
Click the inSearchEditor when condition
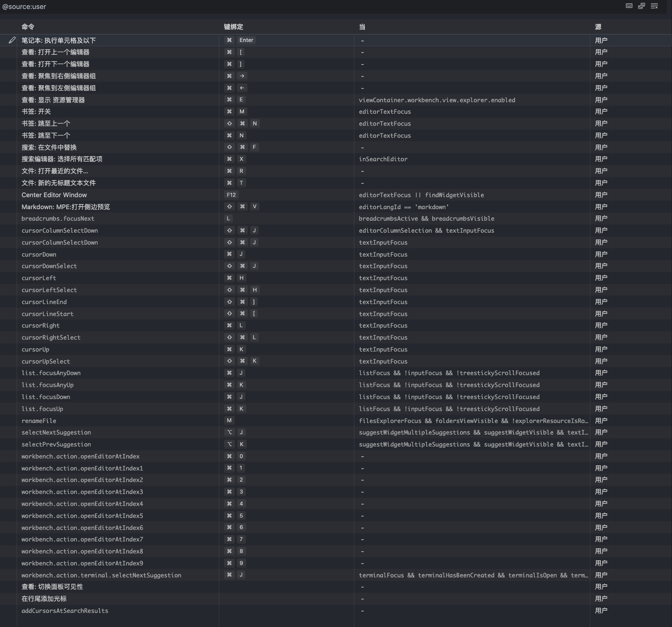(383, 159)
